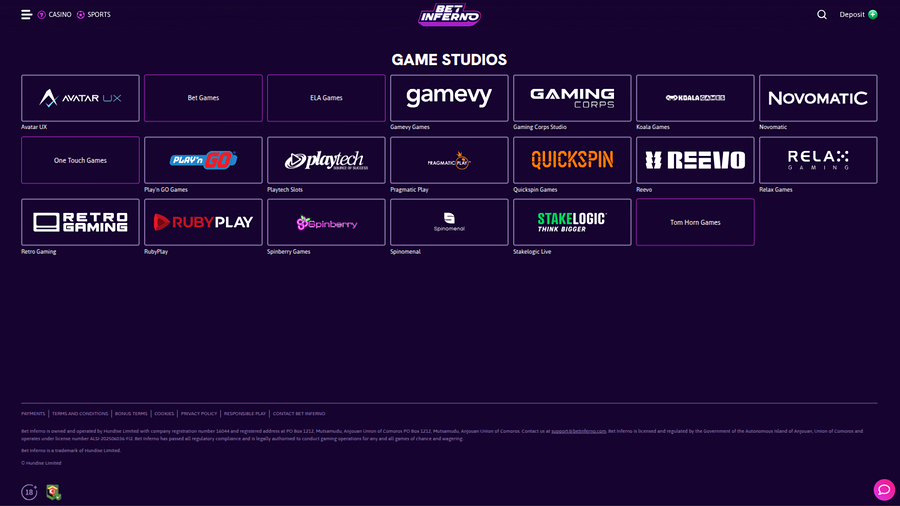Image resolution: width=900 pixels, height=506 pixels.
Task: Click the Relax Games caption
Action: coord(775,189)
